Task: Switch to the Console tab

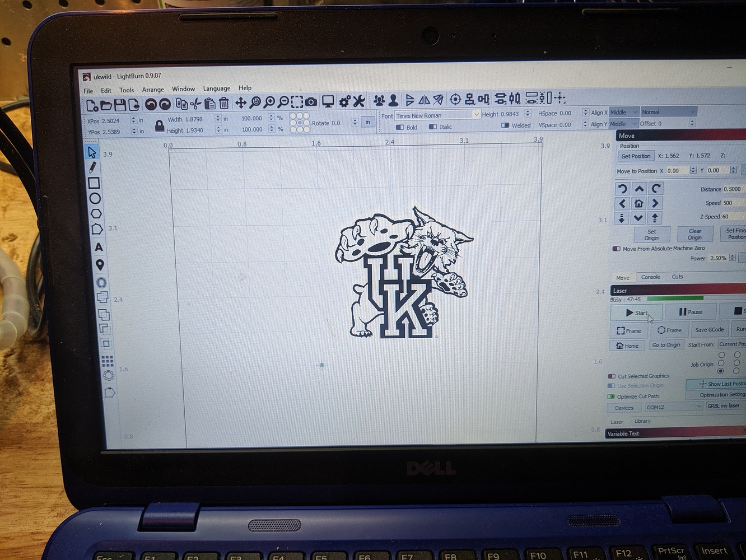Action: (x=650, y=277)
